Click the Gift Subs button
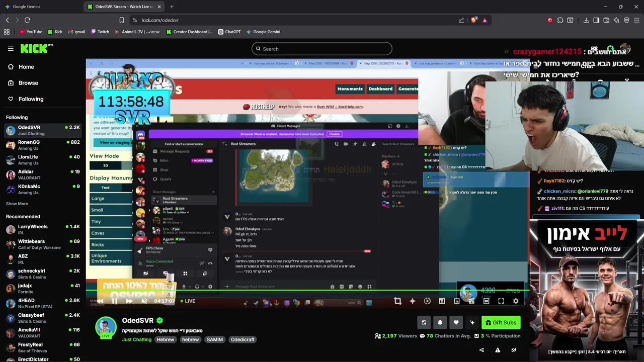This screenshot has height=362, width=644. 501,322
